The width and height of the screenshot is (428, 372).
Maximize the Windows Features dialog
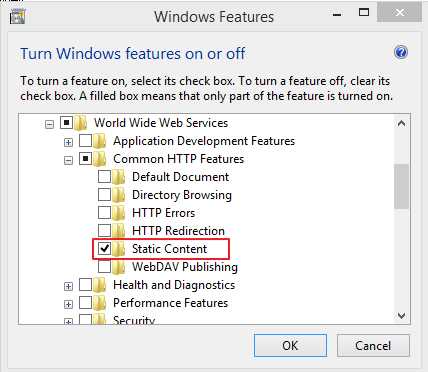(364, 13)
